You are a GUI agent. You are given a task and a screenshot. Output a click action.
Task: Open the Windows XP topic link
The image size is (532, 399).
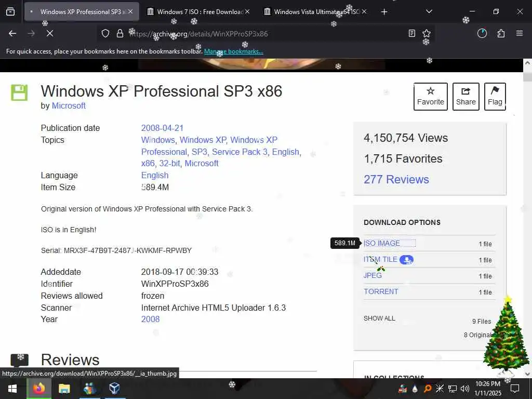203,140
